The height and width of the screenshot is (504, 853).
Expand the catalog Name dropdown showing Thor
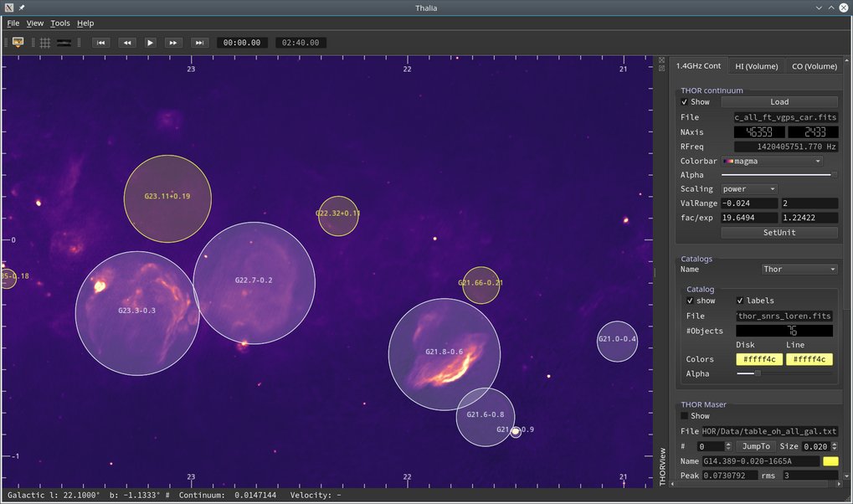(x=799, y=270)
